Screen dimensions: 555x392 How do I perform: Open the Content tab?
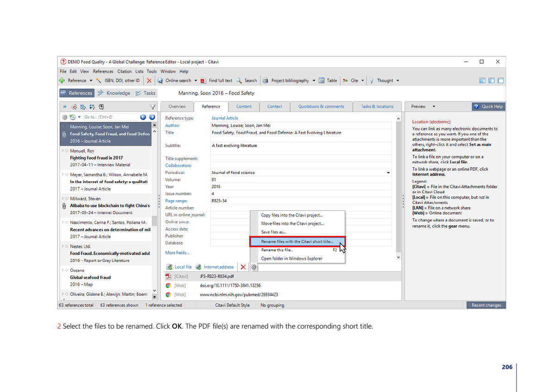click(244, 106)
